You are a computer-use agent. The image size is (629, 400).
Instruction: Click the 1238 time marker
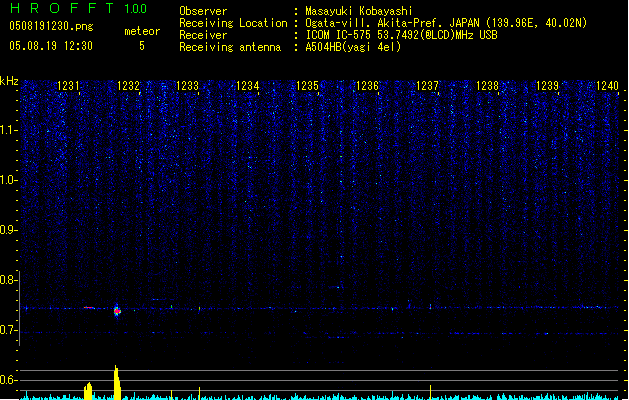point(487,86)
